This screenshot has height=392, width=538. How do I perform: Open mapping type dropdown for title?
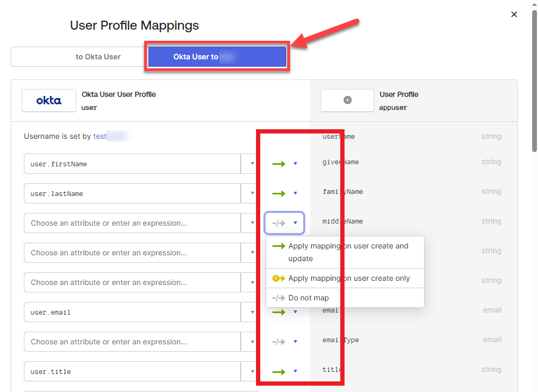[x=295, y=371]
